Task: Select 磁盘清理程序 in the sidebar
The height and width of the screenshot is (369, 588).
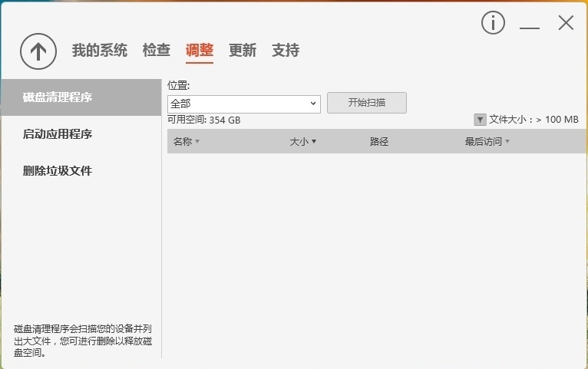Action: 81,97
